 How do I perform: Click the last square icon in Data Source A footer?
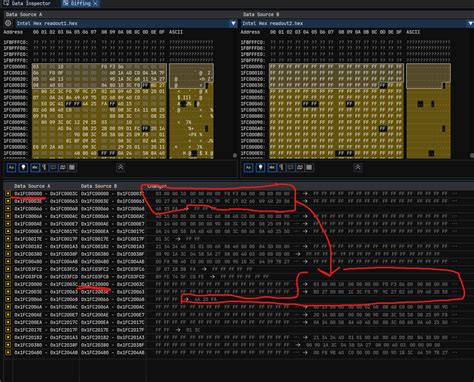point(72,167)
